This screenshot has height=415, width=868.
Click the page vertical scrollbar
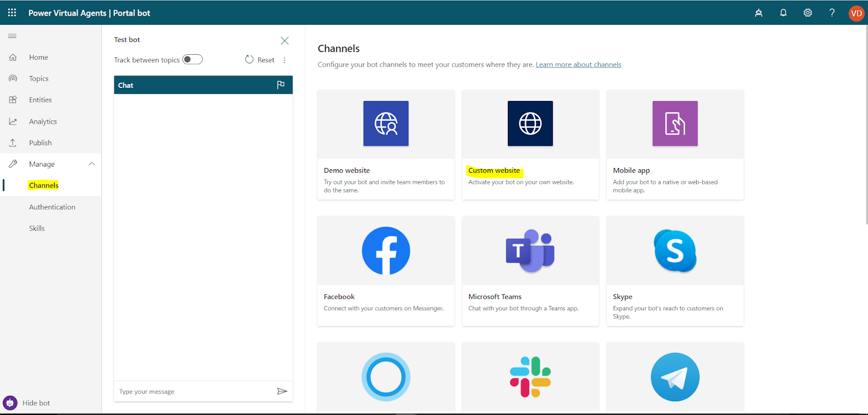coord(866,125)
